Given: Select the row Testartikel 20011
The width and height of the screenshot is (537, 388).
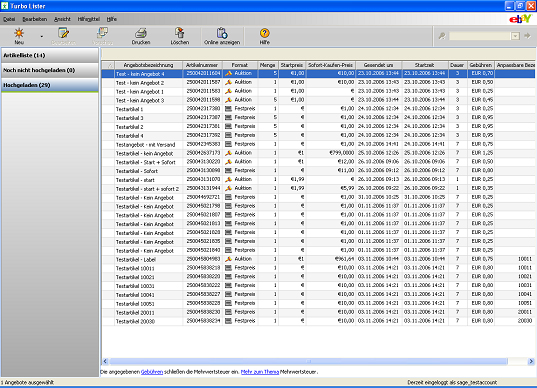Looking at the screenshot, I should click(318, 312).
